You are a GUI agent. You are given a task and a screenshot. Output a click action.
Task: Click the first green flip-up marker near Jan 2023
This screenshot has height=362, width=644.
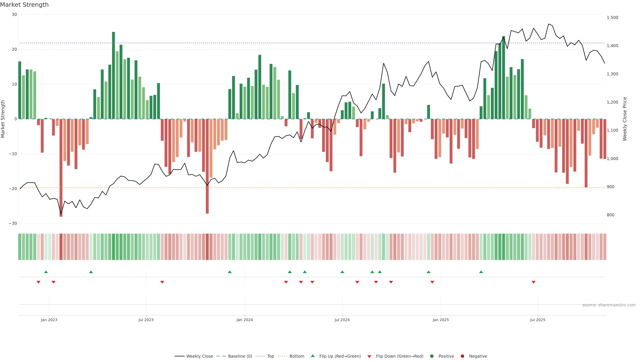pyautogui.click(x=46, y=272)
